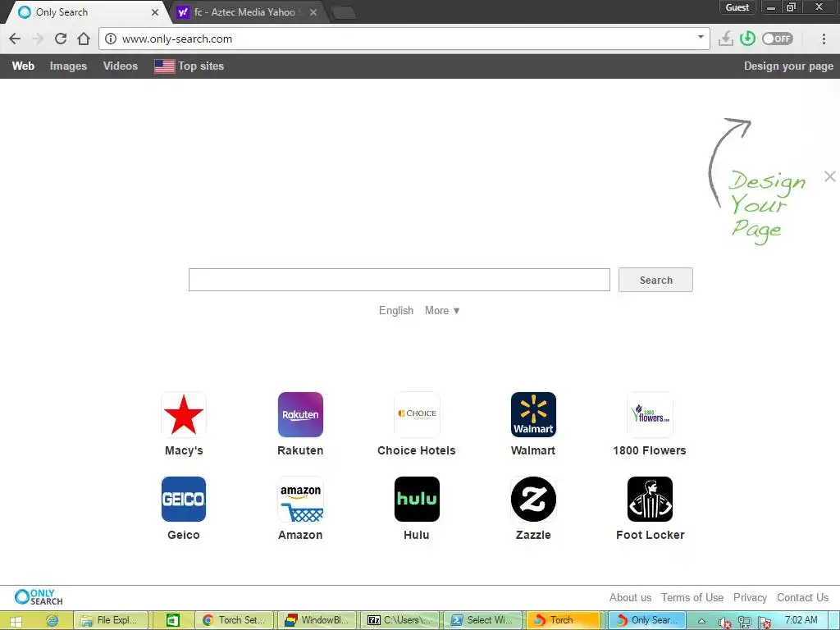This screenshot has width=840, height=630.
Task: Expand the address bar history dropdown
Action: coord(701,37)
